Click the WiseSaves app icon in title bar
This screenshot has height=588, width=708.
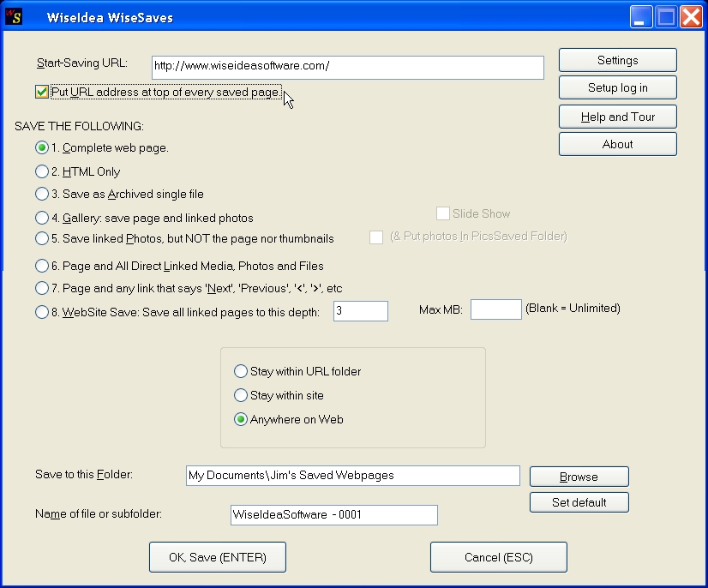[x=14, y=16]
